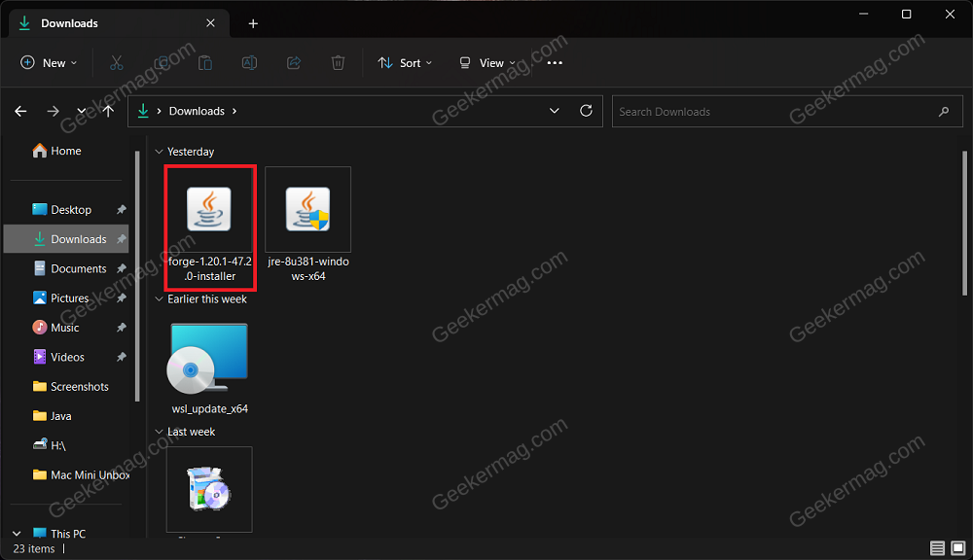Open Screenshots folder in the sidebar
This screenshot has width=973, height=560.
(66, 386)
